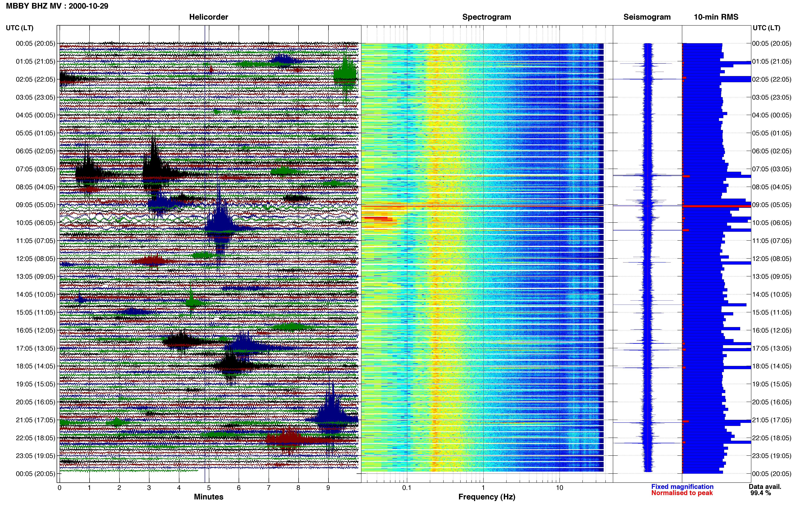Click the '10-min RMS' panel heading
Viewport: 812px width, 508px height.
[x=716, y=17]
